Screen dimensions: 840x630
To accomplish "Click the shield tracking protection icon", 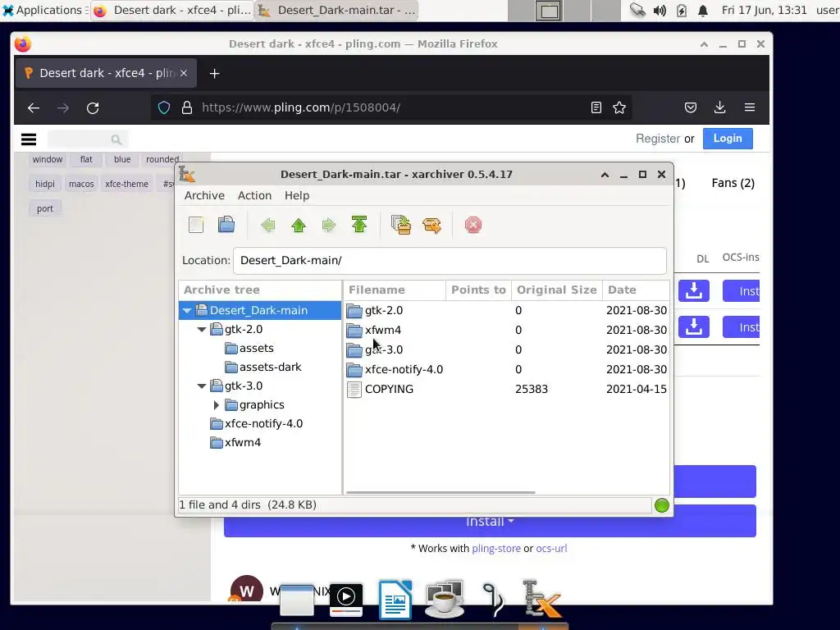I will tap(164, 107).
